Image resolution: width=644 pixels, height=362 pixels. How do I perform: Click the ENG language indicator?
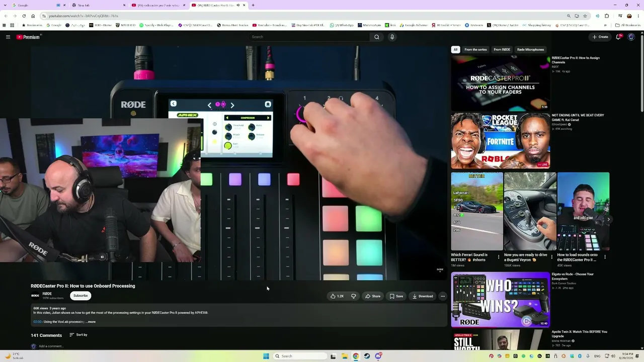point(598,356)
